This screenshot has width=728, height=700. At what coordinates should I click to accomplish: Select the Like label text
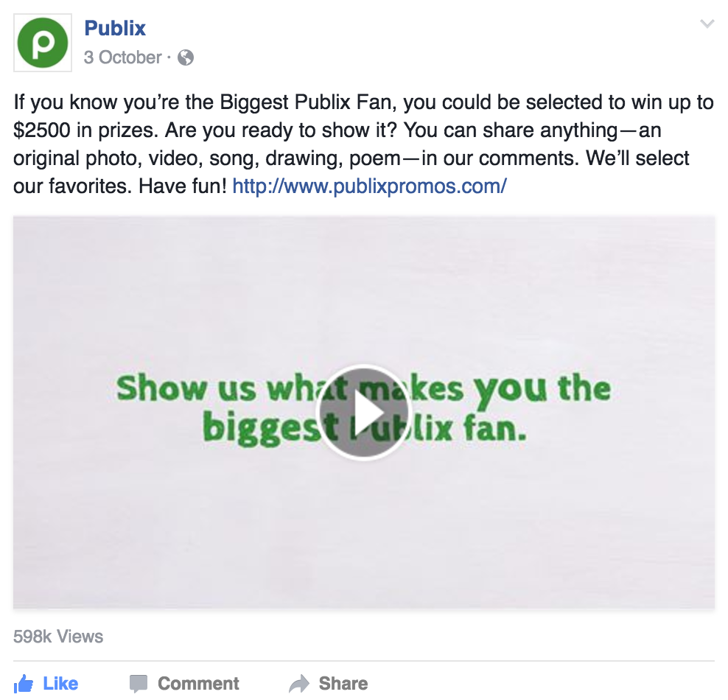click(61, 684)
